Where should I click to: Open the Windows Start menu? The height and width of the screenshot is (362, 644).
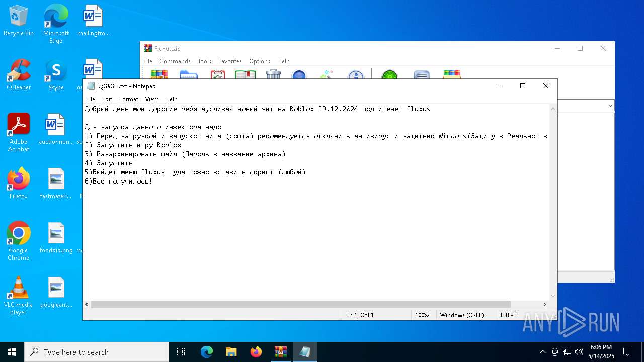click(x=12, y=352)
